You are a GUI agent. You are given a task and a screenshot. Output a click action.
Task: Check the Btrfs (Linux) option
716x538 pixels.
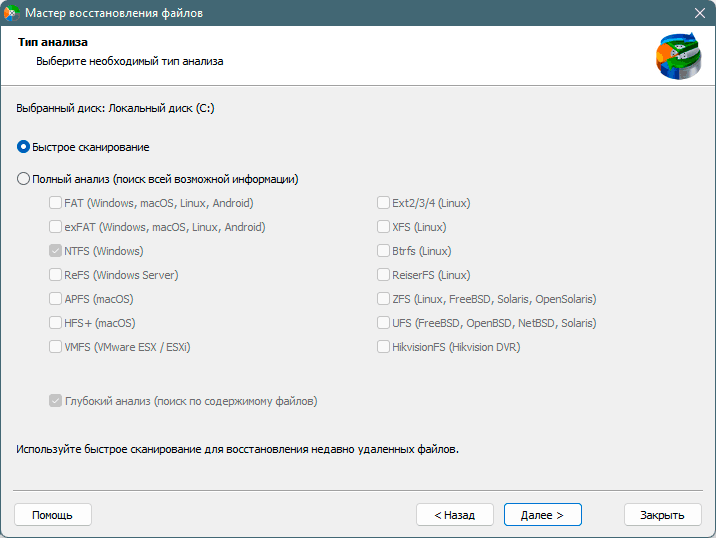383,251
